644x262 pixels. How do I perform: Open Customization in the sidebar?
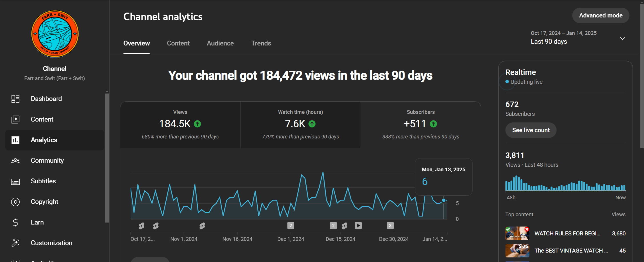[55, 243]
